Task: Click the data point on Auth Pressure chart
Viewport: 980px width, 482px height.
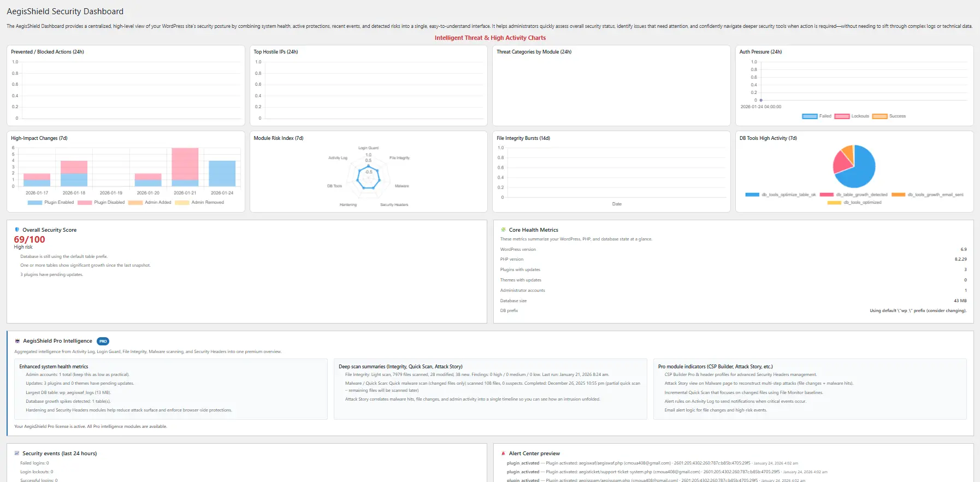Action: click(x=761, y=101)
